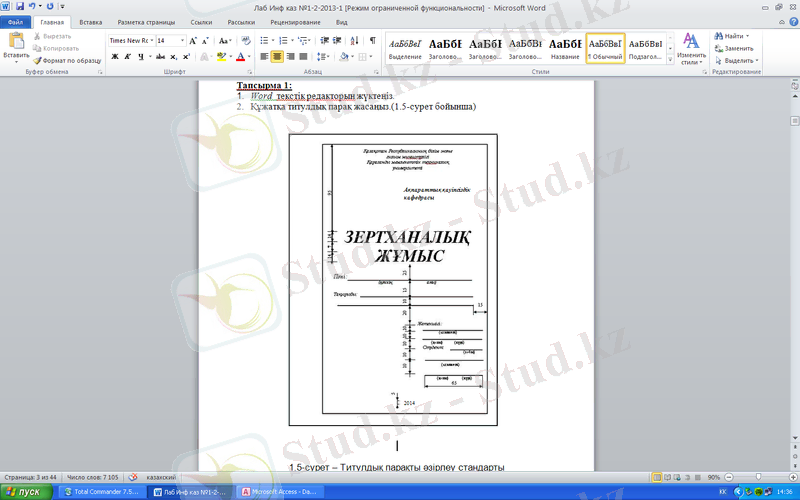This screenshot has height=500, width=800.
Task: Open the font size dropdown showing 14
Action: coord(167,41)
